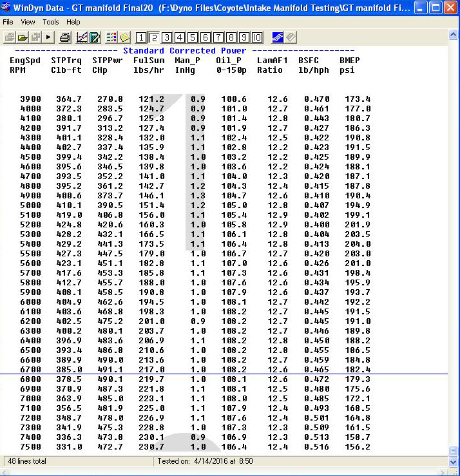460x476 pixels.
Task: Switch to data page 8
Action: click(231, 37)
